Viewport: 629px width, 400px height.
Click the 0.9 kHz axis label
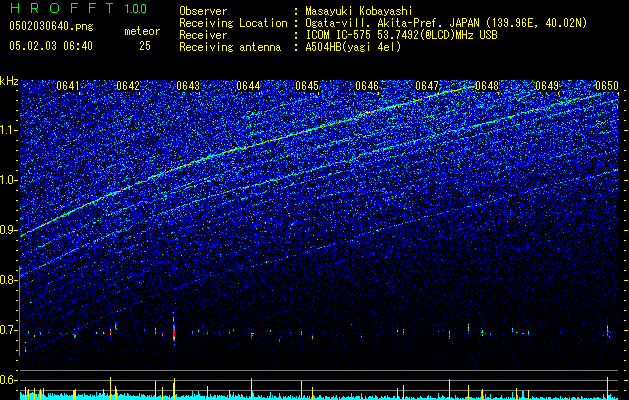[8, 230]
